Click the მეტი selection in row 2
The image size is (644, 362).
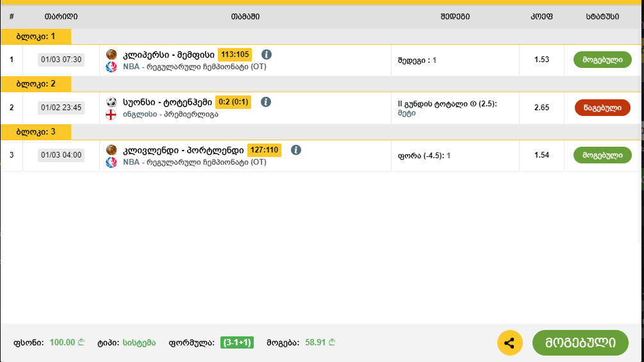pyautogui.click(x=407, y=113)
